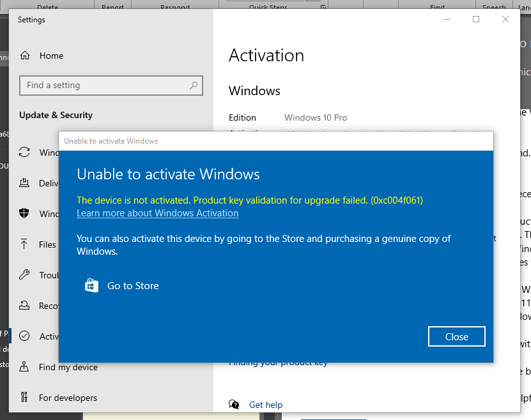Click the Edition label on Activation page

click(x=242, y=117)
